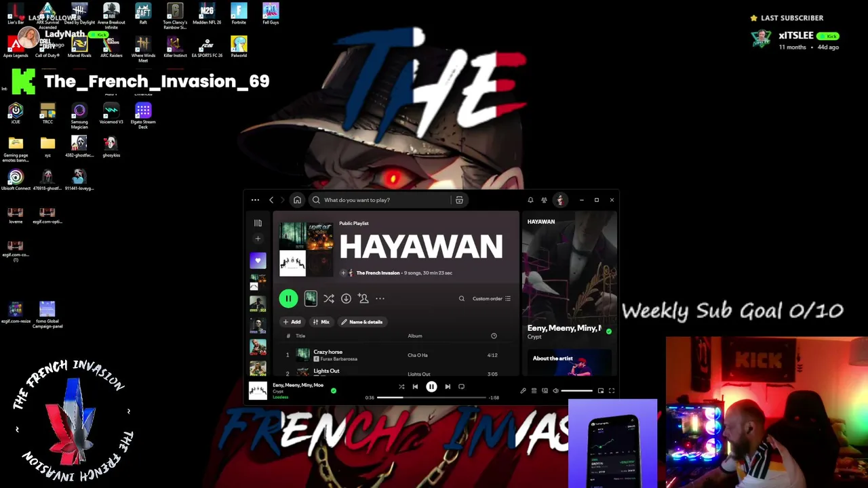Create a new playlist with the sidebar plus
This screenshot has height=488, width=868.
258,239
